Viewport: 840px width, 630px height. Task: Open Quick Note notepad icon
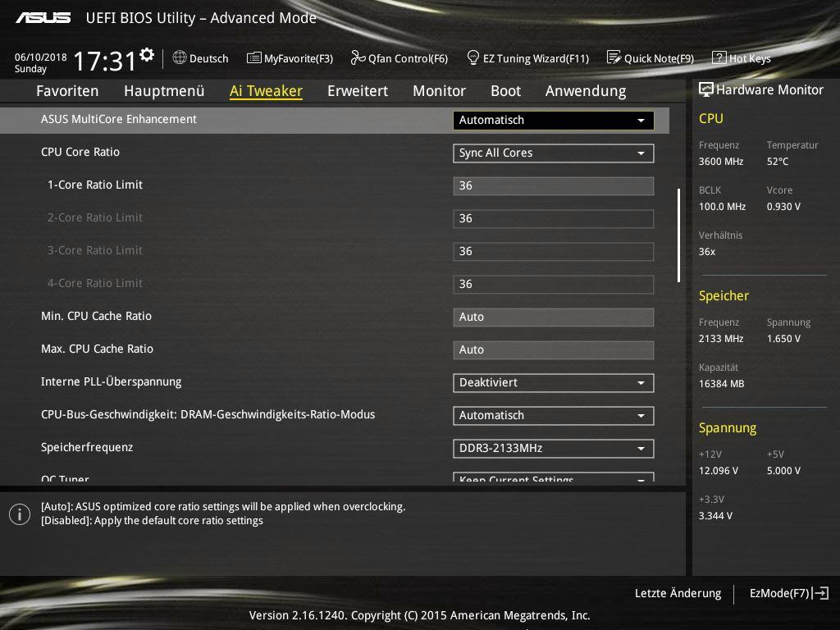(614, 57)
